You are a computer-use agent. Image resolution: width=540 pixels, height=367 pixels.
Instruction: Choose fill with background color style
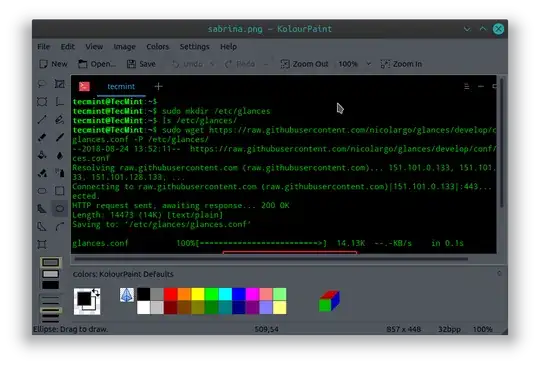tap(51, 274)
